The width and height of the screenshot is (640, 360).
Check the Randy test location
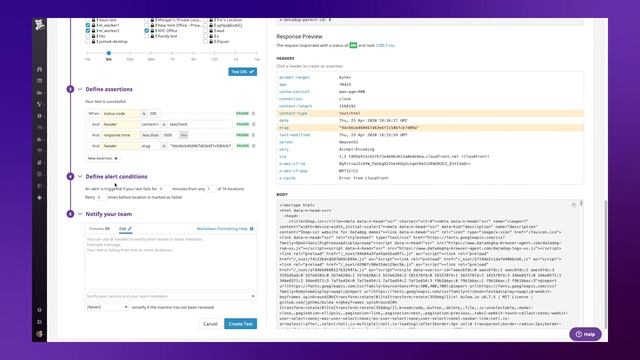pos(147,36)
